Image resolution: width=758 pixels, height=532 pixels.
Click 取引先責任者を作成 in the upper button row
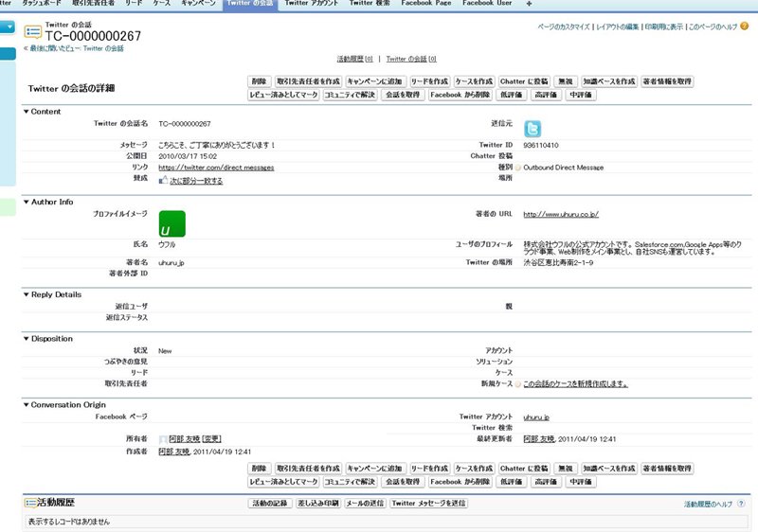tap(309, 81)
